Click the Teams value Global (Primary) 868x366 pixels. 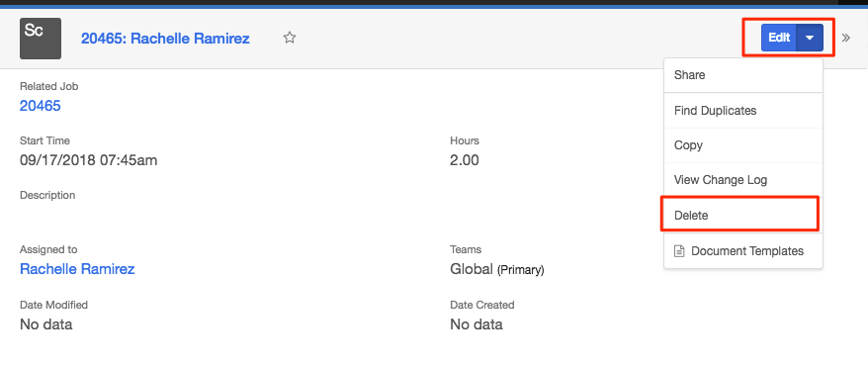tap(497, 270)
